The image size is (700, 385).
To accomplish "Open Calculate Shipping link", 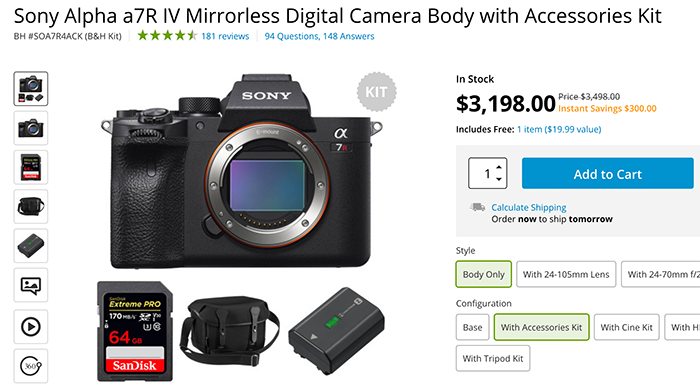I will coord(529,208).
